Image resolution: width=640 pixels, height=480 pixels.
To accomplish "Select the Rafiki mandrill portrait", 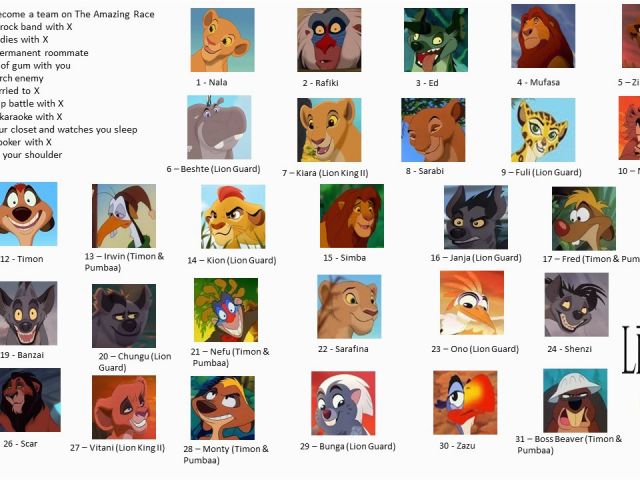I will tap(329, 40).
